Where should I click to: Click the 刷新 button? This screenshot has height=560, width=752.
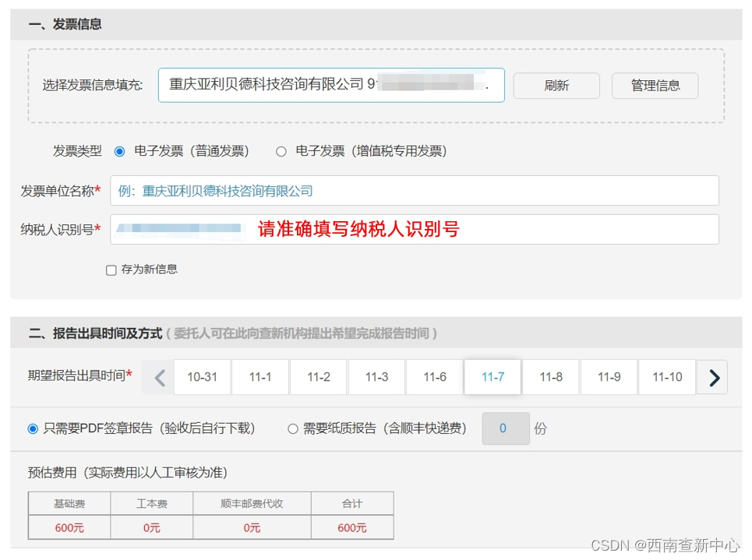556,86
